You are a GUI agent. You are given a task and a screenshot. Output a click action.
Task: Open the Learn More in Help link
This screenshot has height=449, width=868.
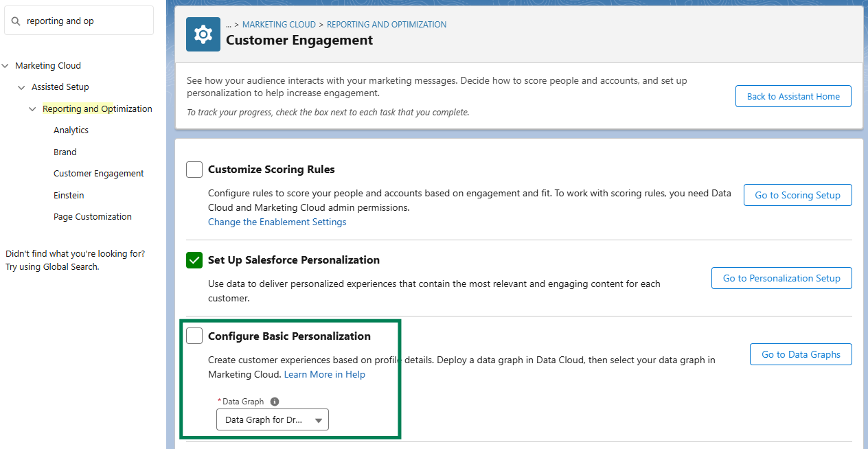(x=325, y=374)
